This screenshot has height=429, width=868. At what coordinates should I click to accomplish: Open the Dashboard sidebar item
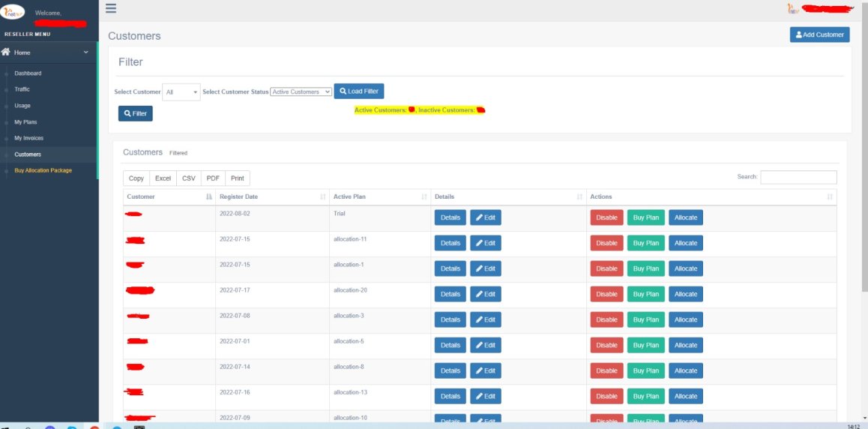(x=28, y=73)
